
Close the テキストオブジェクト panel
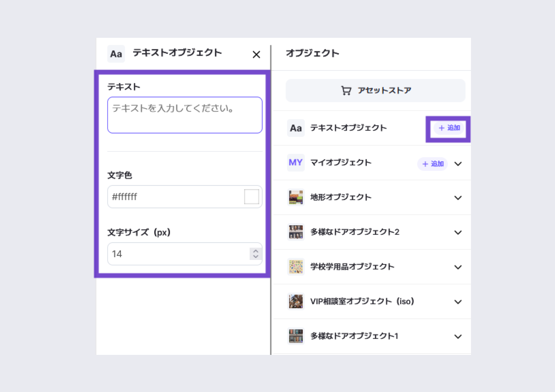click(256, 55)
